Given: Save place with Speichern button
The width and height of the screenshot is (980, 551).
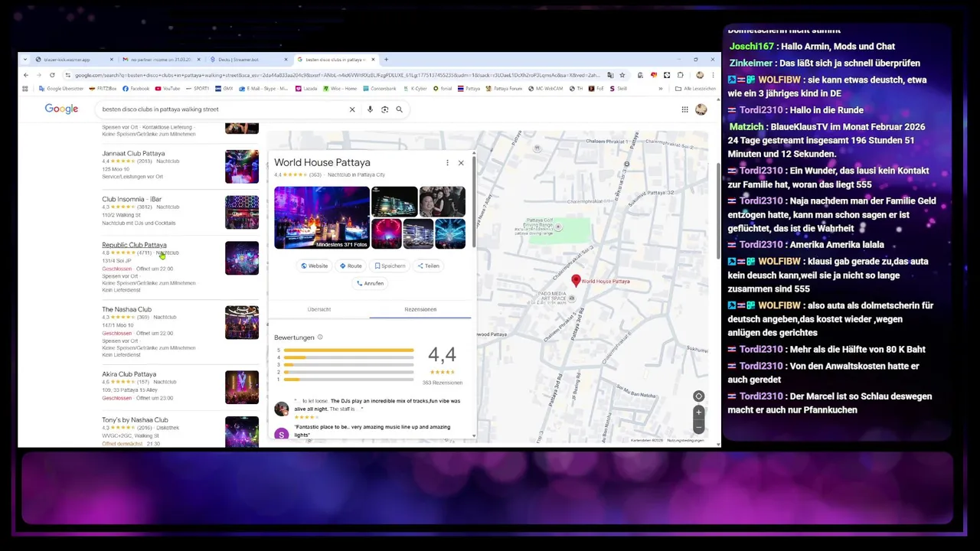Looking at the screenshot, I should (390, 266).
